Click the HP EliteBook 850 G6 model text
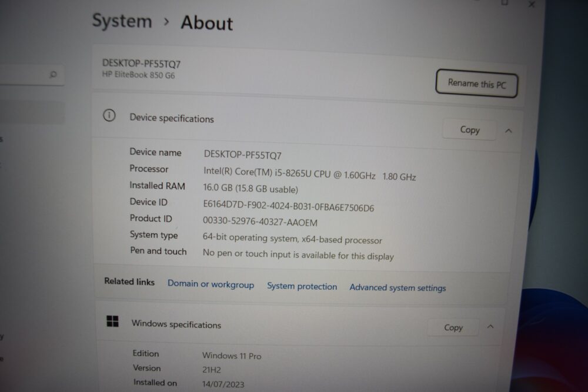 tap(138, 75)
